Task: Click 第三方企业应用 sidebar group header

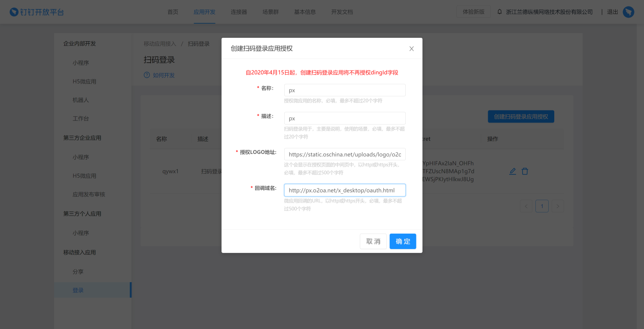Action: click(x=82, y=138)
